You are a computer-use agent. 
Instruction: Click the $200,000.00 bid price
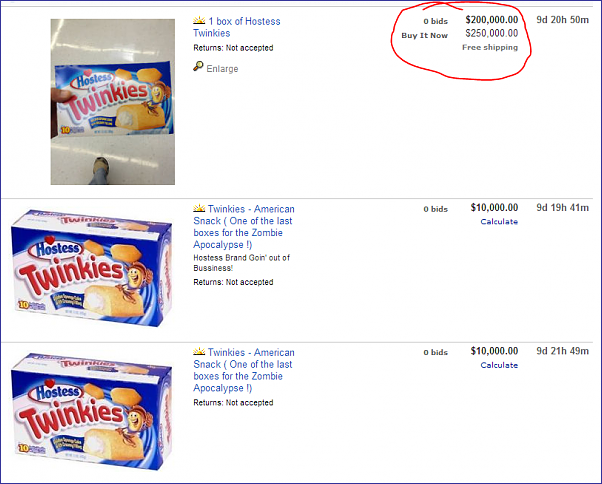click(492, 20)
